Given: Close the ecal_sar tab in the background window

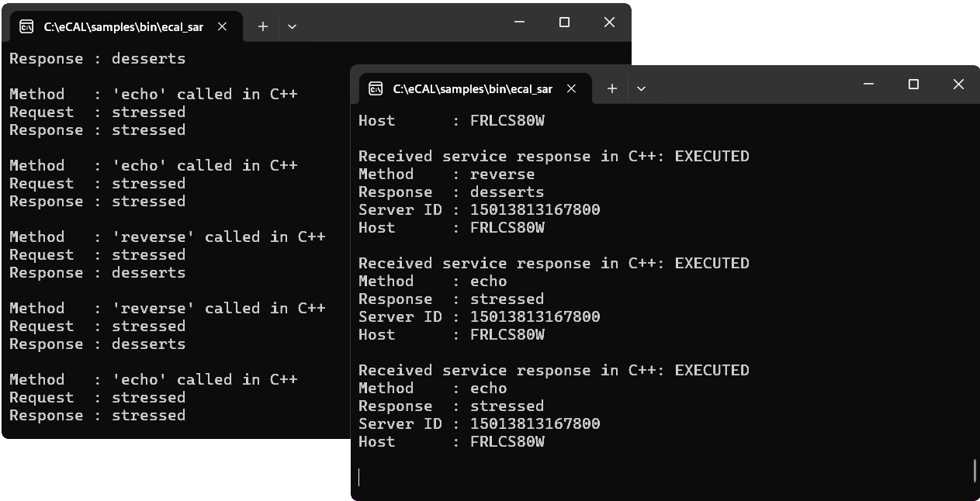Looking at the screenshot, I should click(x=222, y=26).
